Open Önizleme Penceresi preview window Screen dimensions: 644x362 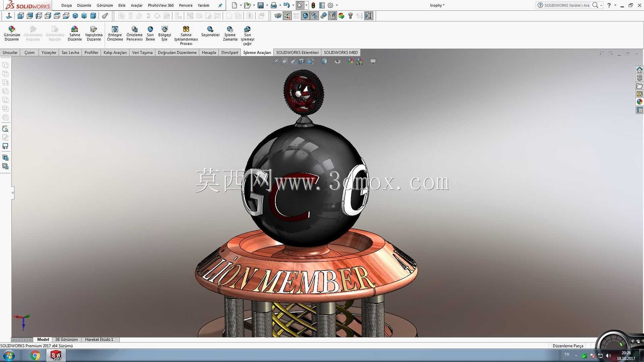[135, 34]
